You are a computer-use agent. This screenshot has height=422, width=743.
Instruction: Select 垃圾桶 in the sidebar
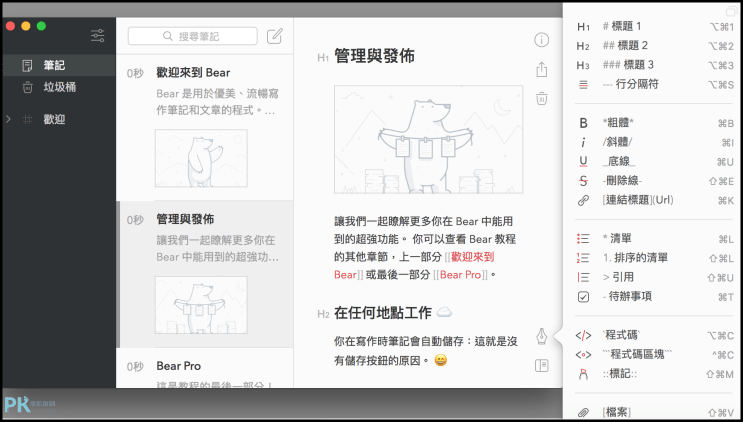pyautogui.click(x=59, y=87)
